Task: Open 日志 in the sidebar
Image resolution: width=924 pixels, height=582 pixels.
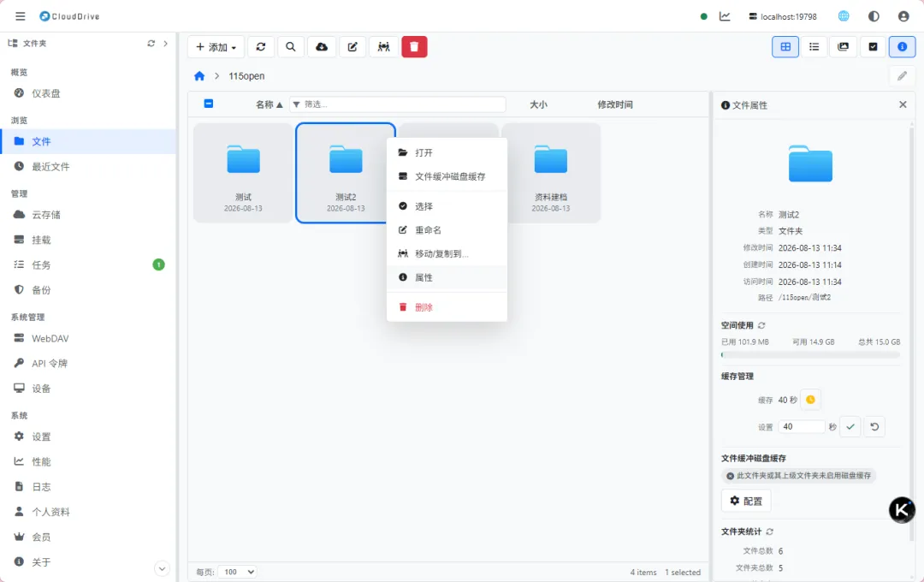Action: tap(88, 487)
